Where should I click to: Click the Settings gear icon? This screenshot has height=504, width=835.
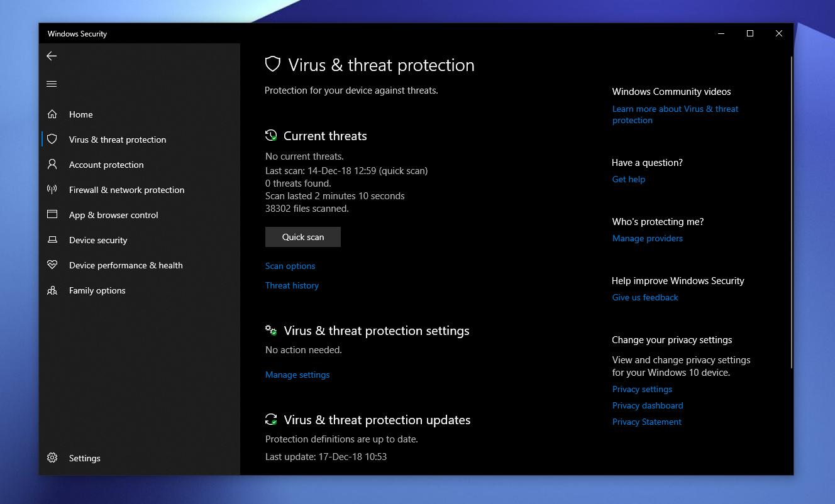(52, 458)
